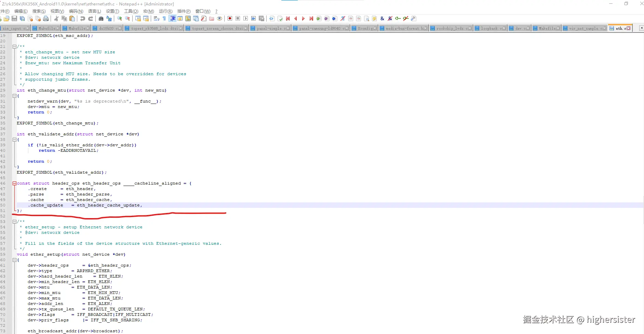Click the Copy toolbar icon
This screenshot has height=334, width=644.
pyautogui.click(x=64, y=18)
